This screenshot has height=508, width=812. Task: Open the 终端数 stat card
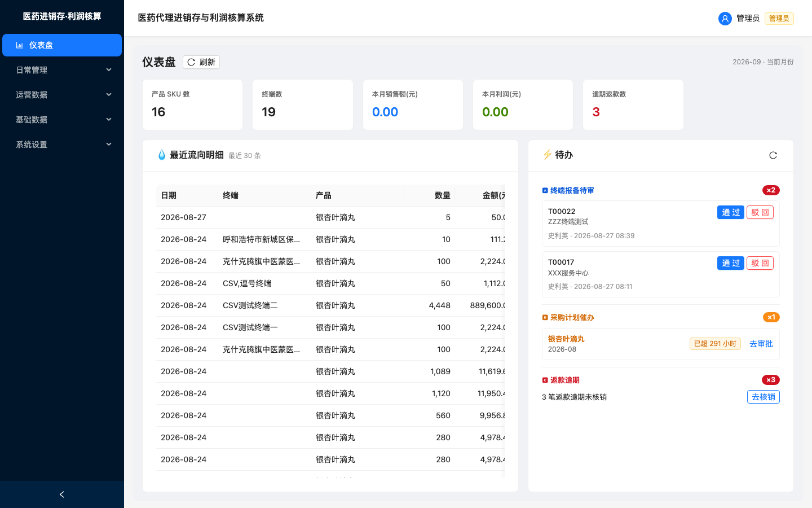click(x=303, y=104)
